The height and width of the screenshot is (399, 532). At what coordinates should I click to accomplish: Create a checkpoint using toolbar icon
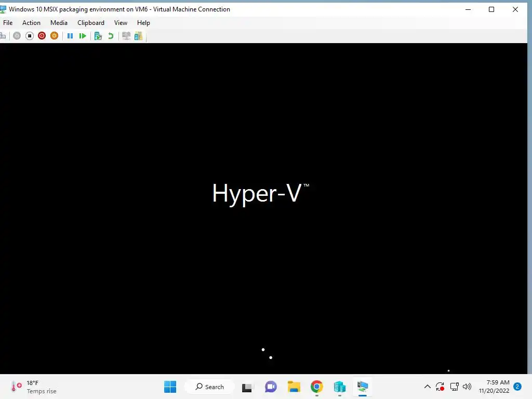coord(98,36)
